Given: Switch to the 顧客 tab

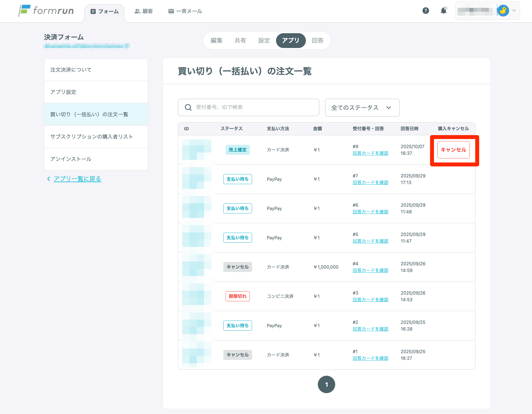Looking at the screenshot, I should pos(144,11).
